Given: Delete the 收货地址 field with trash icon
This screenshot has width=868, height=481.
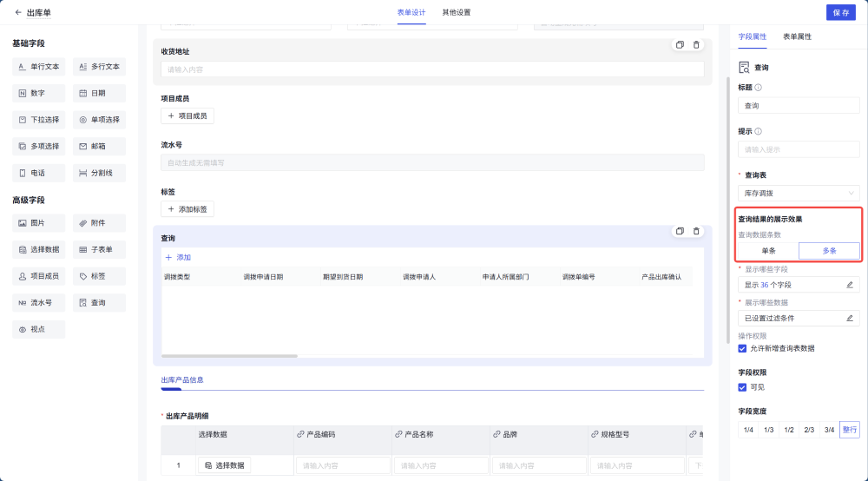Looking at the screenshot, I should pyautogui.click(x=696, y=45).
